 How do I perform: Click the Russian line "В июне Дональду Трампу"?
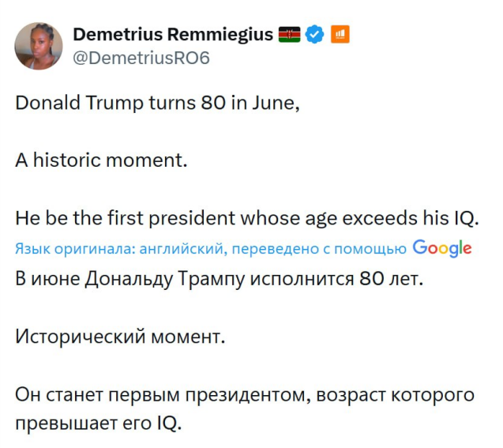(220, 280)
